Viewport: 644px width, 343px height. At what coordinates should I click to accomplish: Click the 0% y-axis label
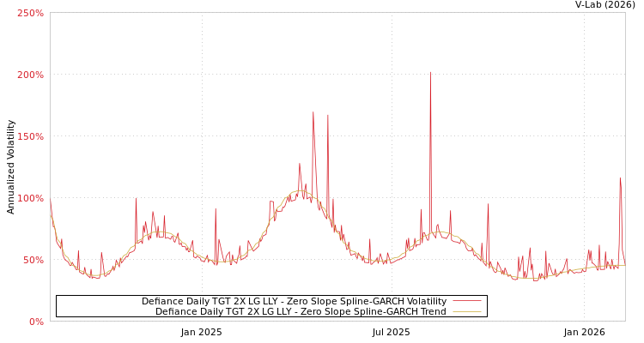[36, 322]
